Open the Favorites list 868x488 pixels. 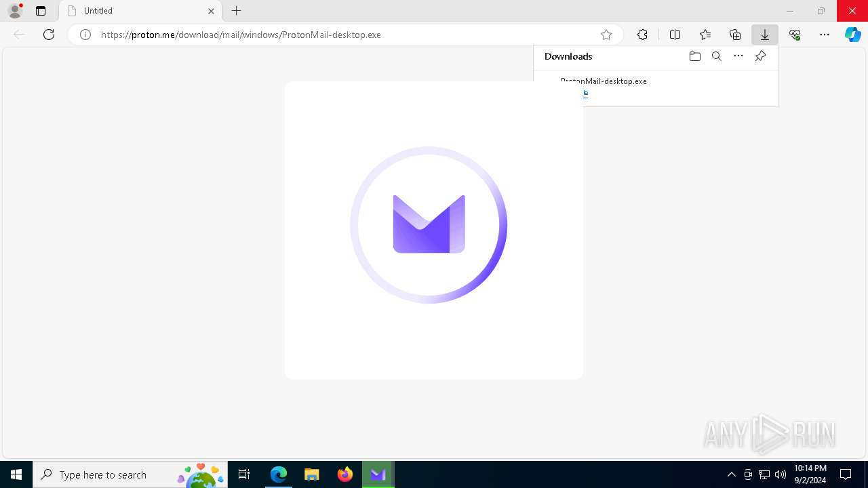pyautogui.click(x=705, y=35)
